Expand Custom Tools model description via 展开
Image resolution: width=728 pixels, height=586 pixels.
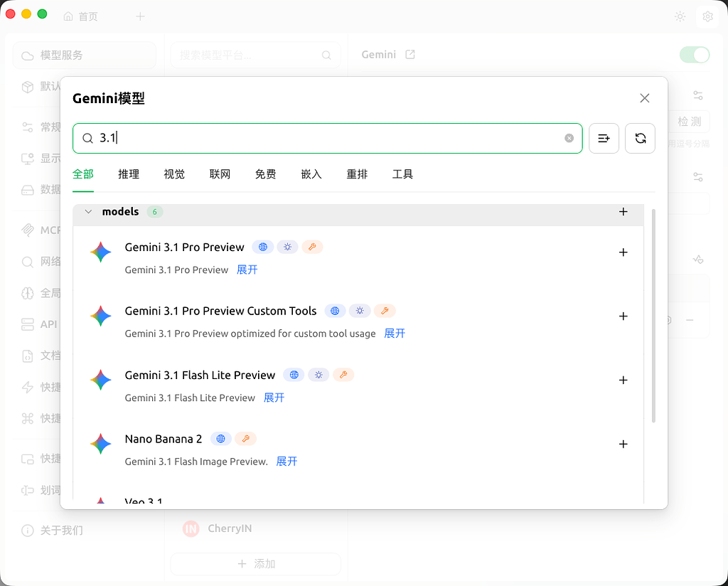(x=395, y=334)
